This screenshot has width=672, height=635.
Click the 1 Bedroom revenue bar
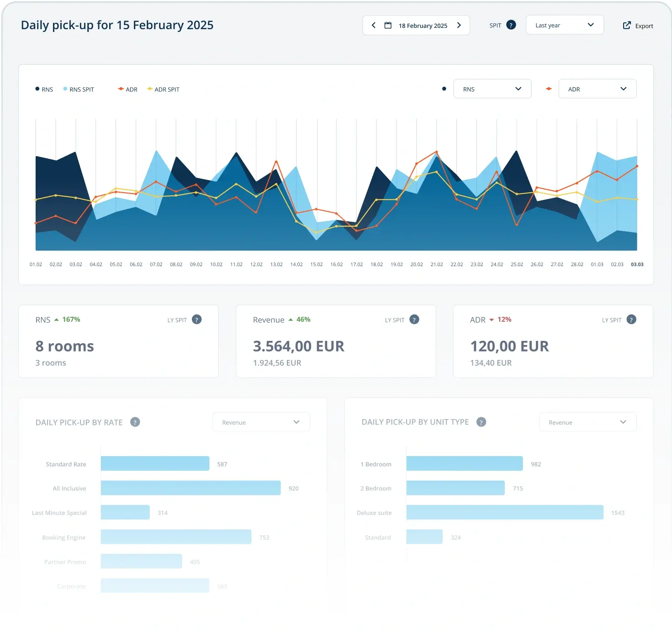pos(465,463)
